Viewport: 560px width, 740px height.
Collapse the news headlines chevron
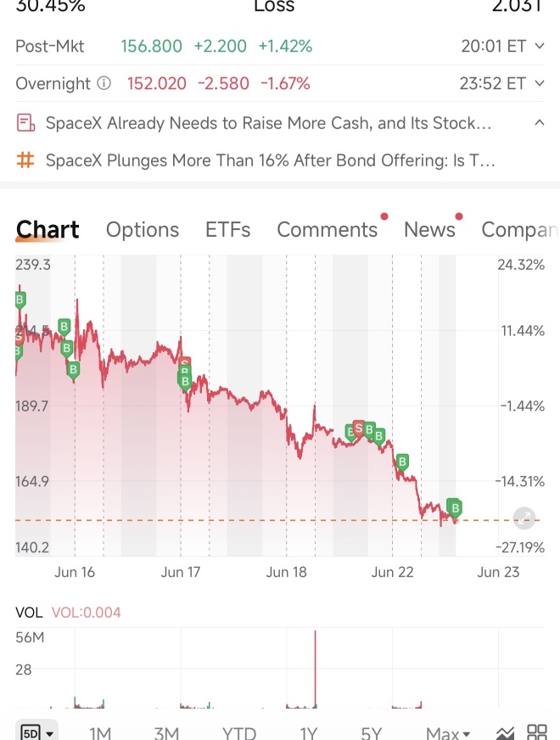[x=540, y=123]
